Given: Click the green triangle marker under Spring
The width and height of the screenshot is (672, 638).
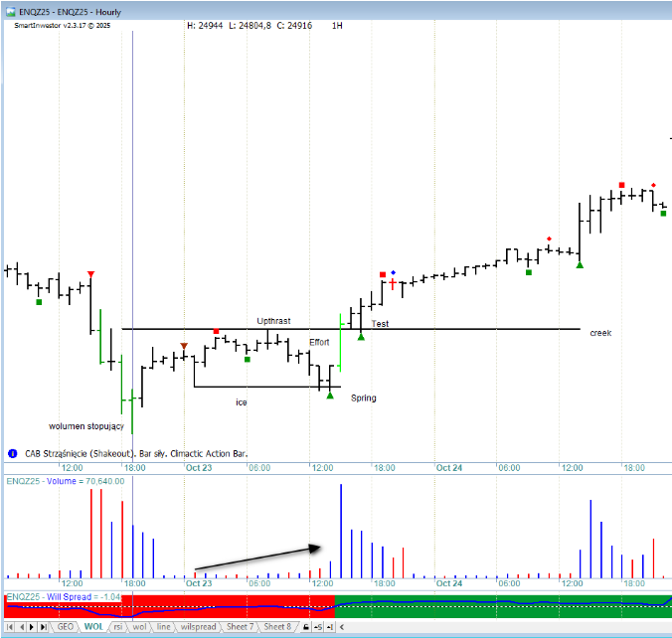Looking at the screenshot, I should point(329,396).
